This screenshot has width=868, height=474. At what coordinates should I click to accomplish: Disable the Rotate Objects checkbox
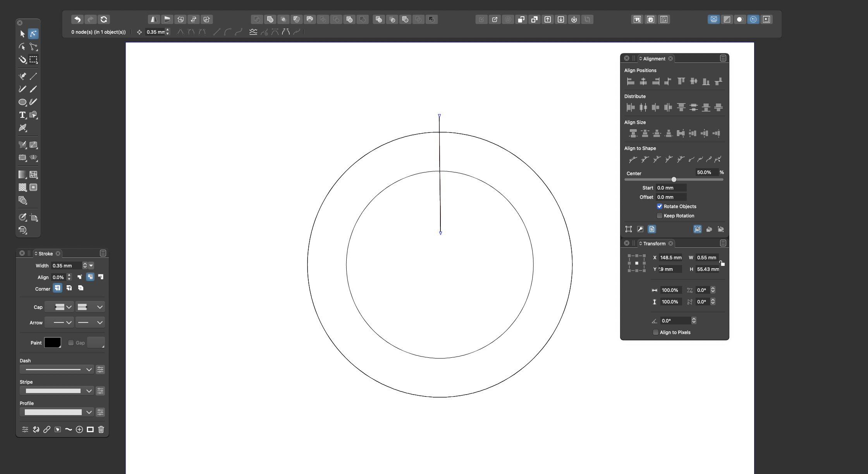(659, 207)
